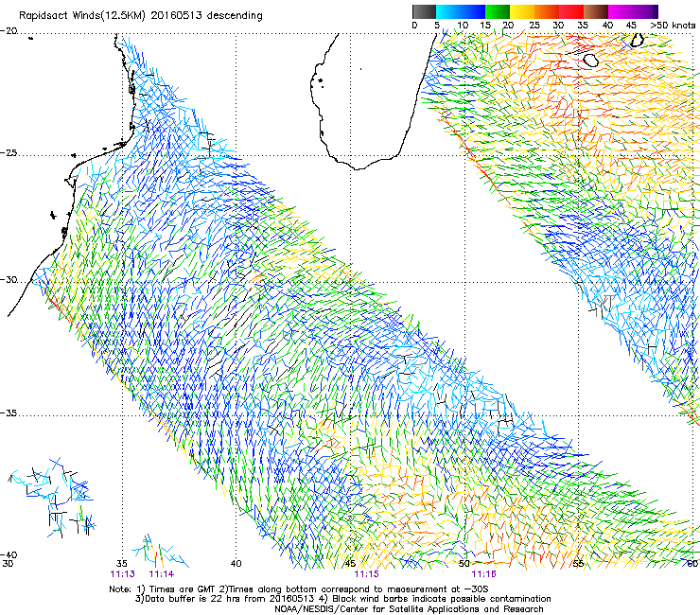Click the purple time label '11:14'

point(162,574)
